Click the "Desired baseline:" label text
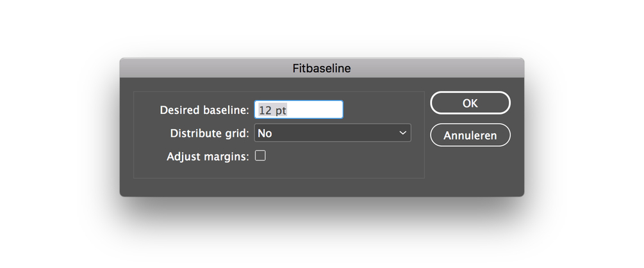This screenshot has height=268, width=644. click(x=204, y=110)
